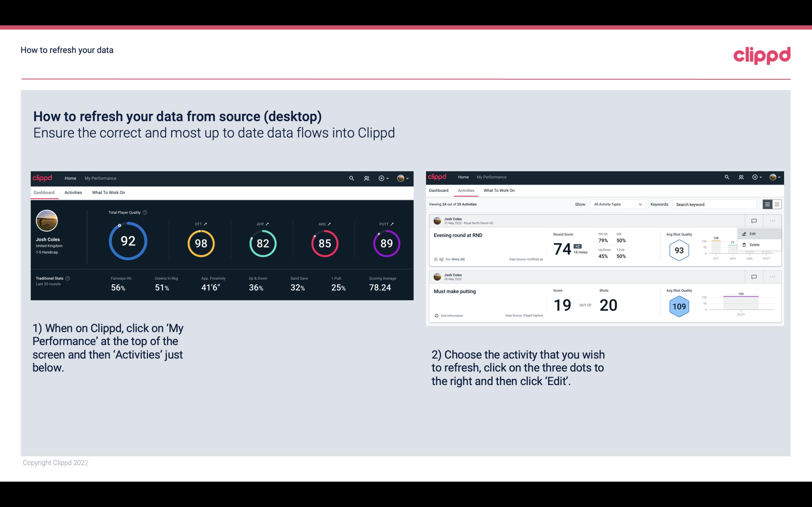Click the Edit pencil icon for activity
The width and height of the screenshot is (812, 507).
742,233
